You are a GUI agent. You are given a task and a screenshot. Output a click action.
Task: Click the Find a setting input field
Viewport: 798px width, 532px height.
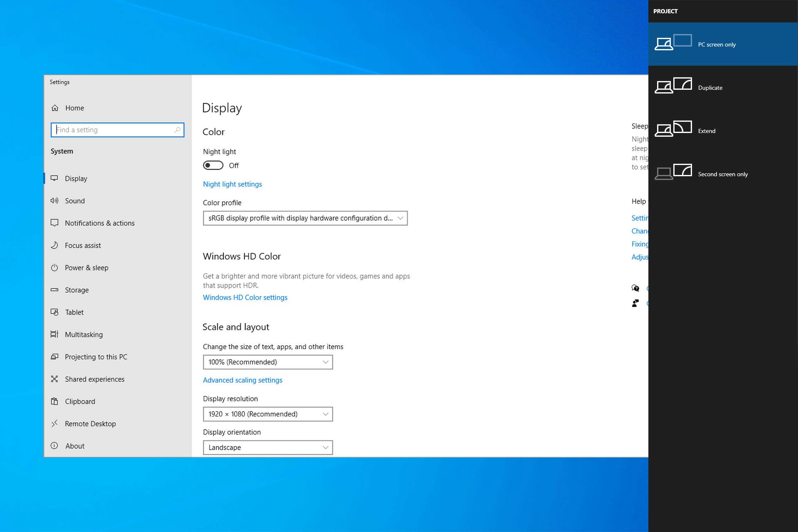(x=118, y=129)
